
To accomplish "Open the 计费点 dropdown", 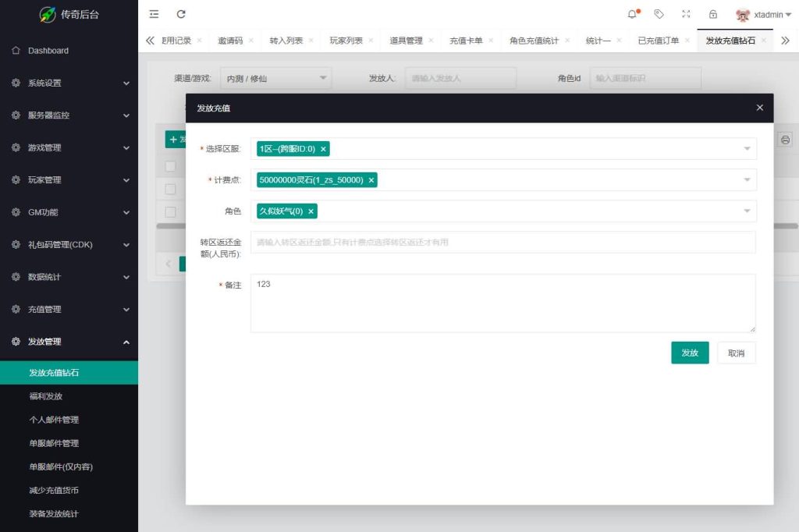I will [x=747, y=179].
